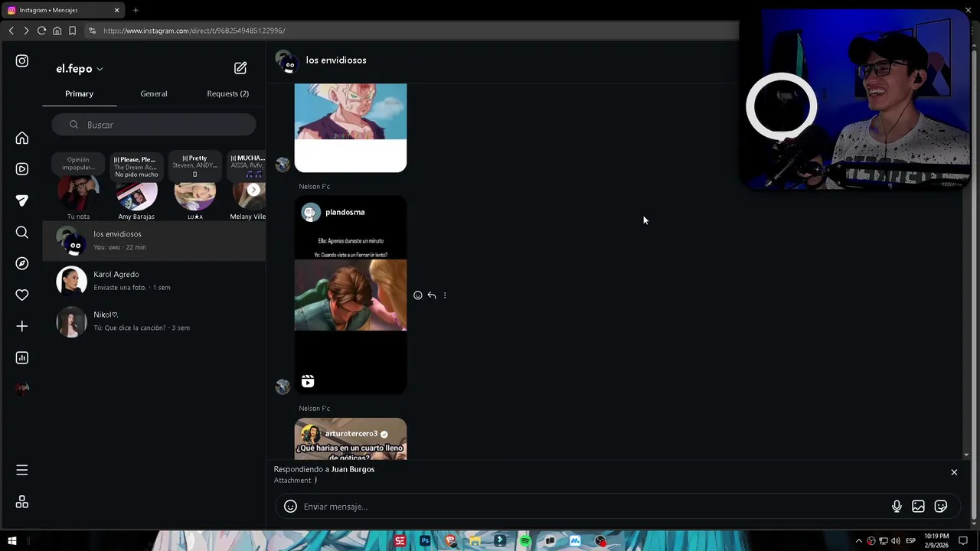Image resolution: width=980 pixels, height=551 pixels.
Task: Go to Home feed in sidebar
Action: point(22,138)
